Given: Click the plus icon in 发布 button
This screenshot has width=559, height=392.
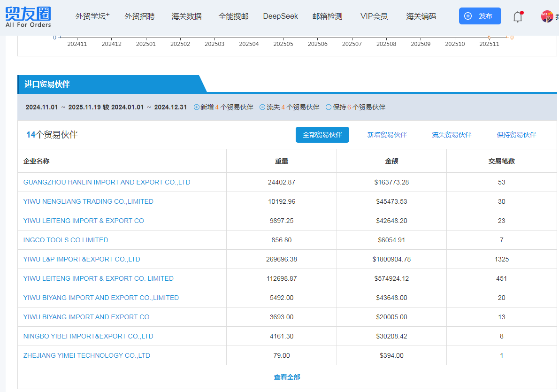Looking at the screenshot, I should [467, 16].
